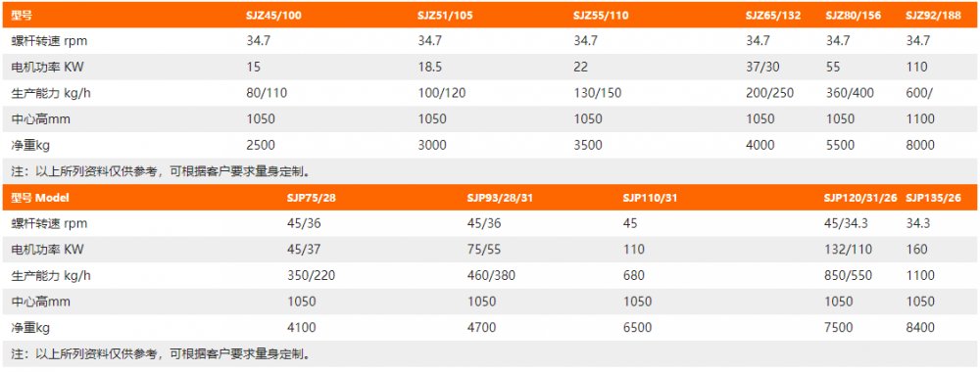This screenshot has height=372, width=980.
Task: Click the SJP135/26 column header
Action: [933, 198]
